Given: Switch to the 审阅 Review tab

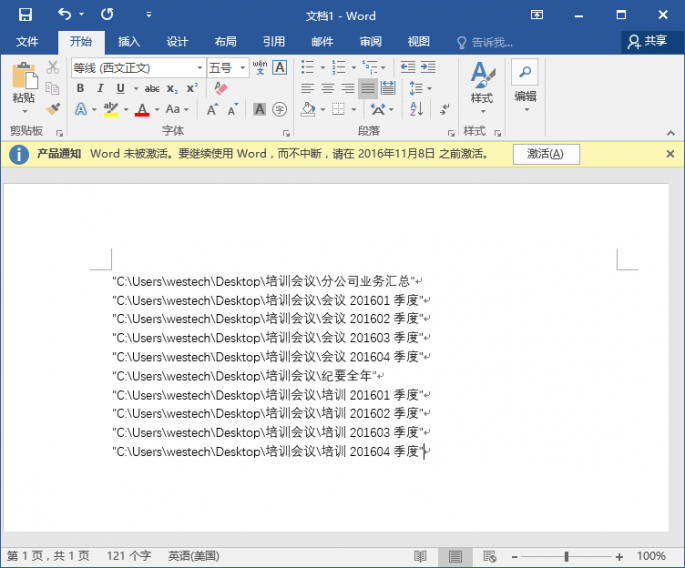Looking at the screenshot, I should pyautogui.click(x=370, y=42).
